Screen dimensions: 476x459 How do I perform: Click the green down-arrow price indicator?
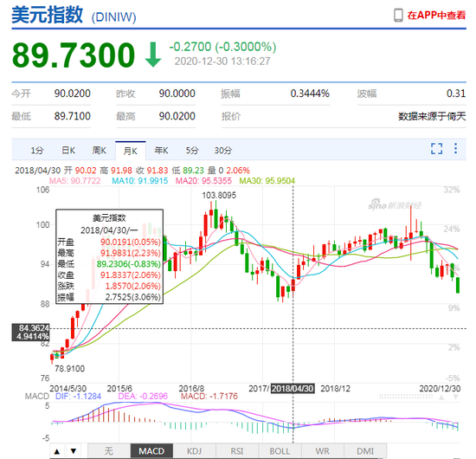[x=152, y=55]
